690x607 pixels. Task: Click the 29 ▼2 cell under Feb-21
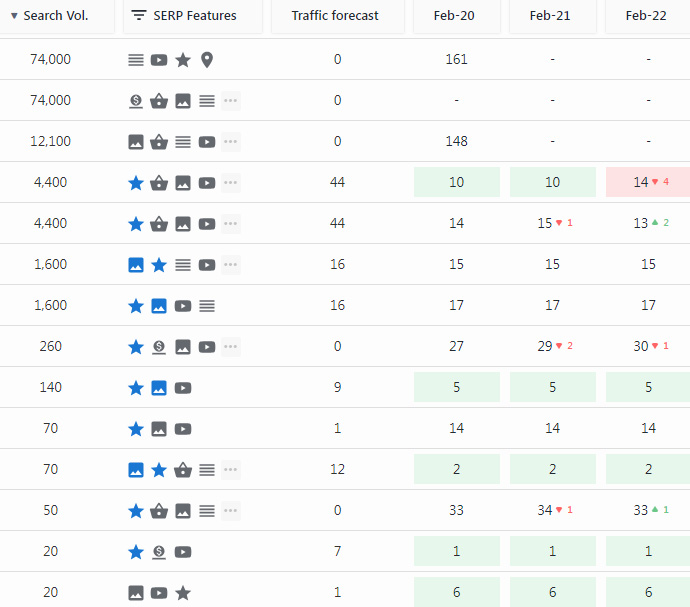(553, 346)
